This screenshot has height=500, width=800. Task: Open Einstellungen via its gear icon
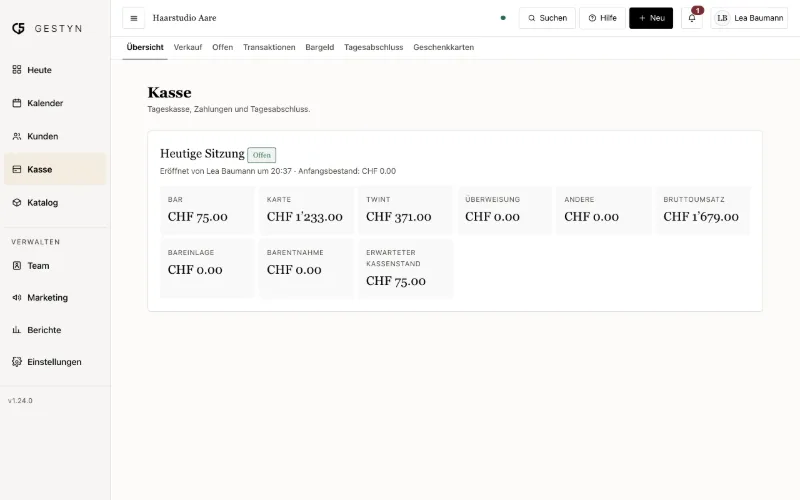coord(17,362)
